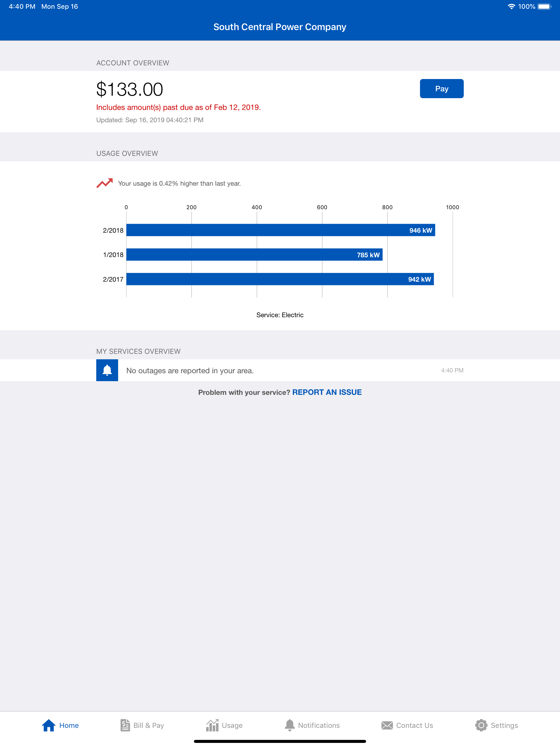Screen dimensions: 560x747
Task: Click the Pay button
Action: pos(441,89)
